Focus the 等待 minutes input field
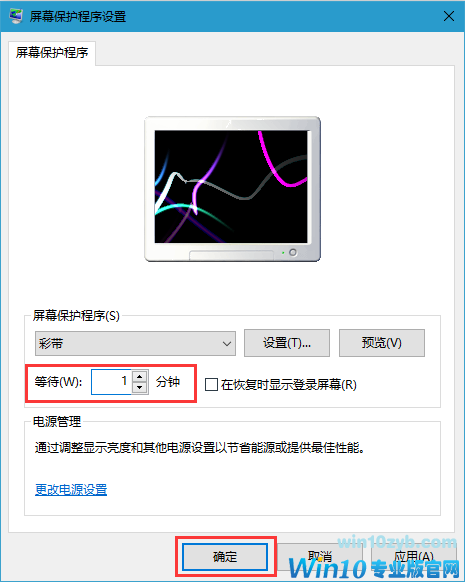The height and width of the screenshot is (582, 465). 111,381
